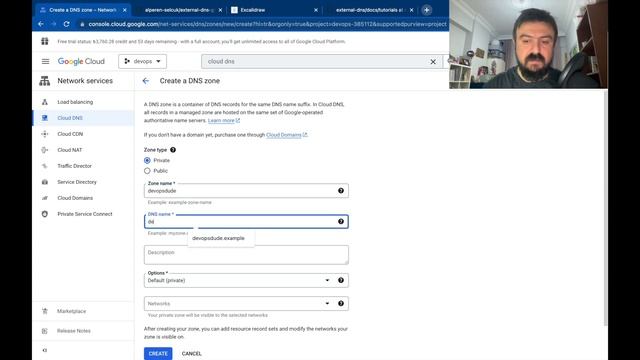
Task: Close the Excalidraw tab
Action: 316,10
